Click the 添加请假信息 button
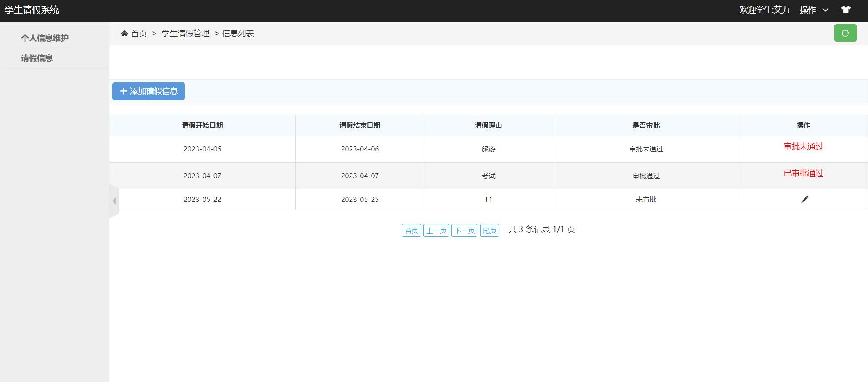This screenshot has width=868, height=382. (x=149, y=91)
